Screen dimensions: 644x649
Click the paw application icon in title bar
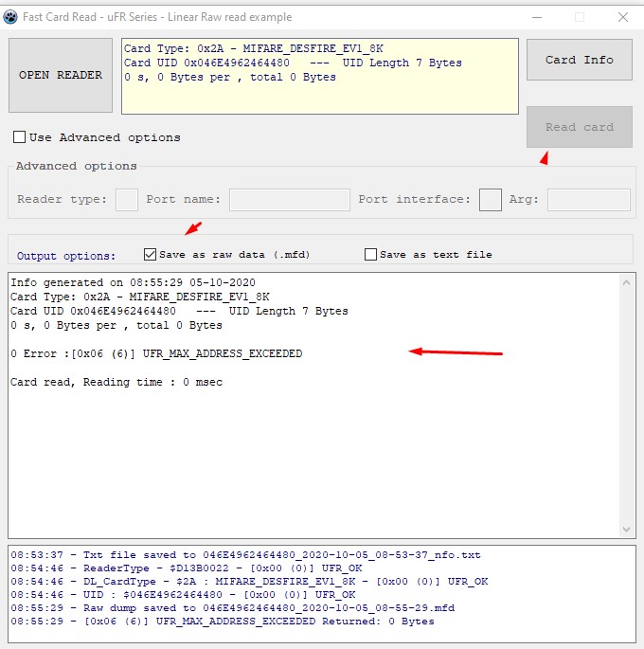click(10, 17)
